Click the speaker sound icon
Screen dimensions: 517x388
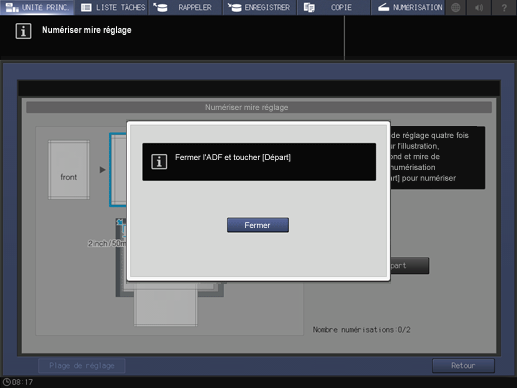point(479,7)
